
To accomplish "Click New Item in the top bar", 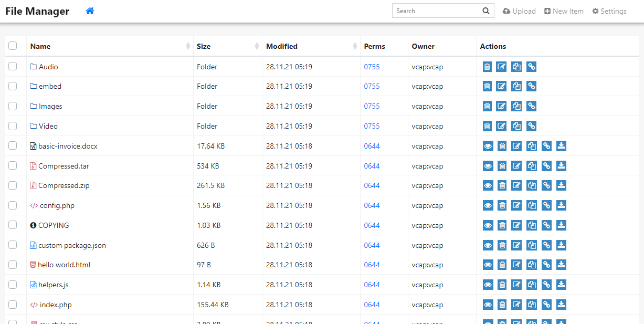I will pyautogui.click(x=564, y=11).
